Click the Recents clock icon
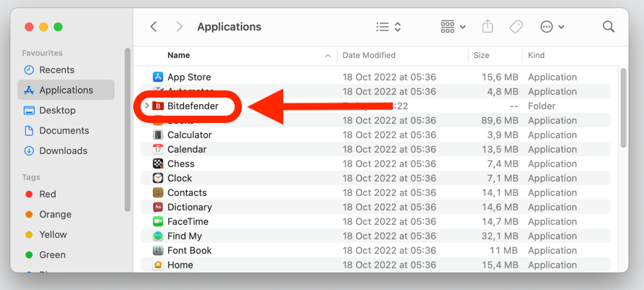Screen dimensions: 644x290 pos(29,69)
